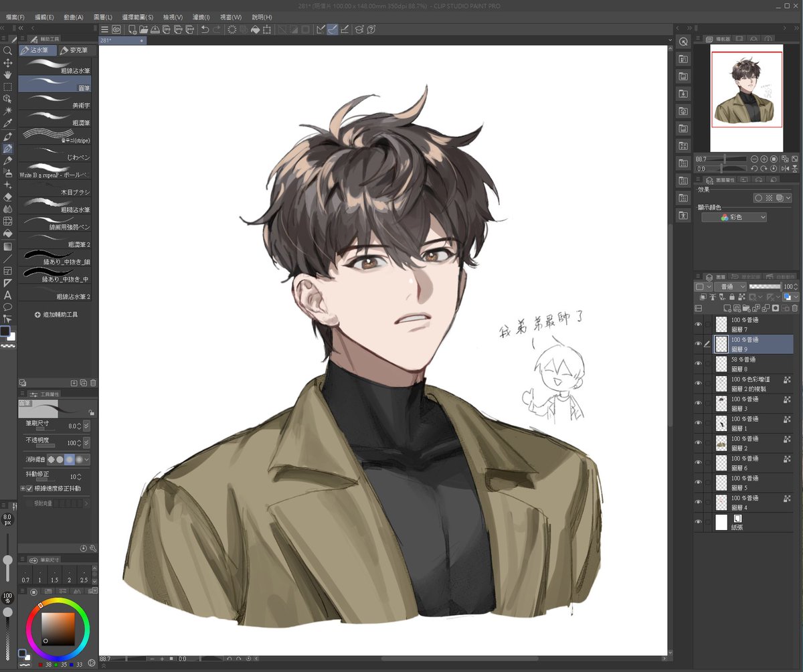Expand the 消除鋸齒 anti-aliasing options arrow

pyautogui.click(x=86, y=460)
